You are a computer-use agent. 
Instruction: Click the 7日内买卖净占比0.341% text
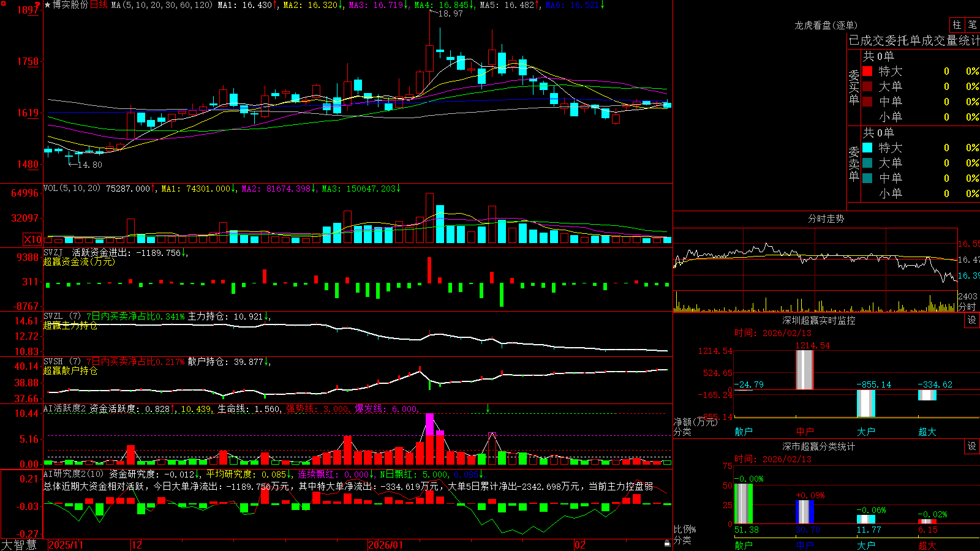[x=135, y=317]
